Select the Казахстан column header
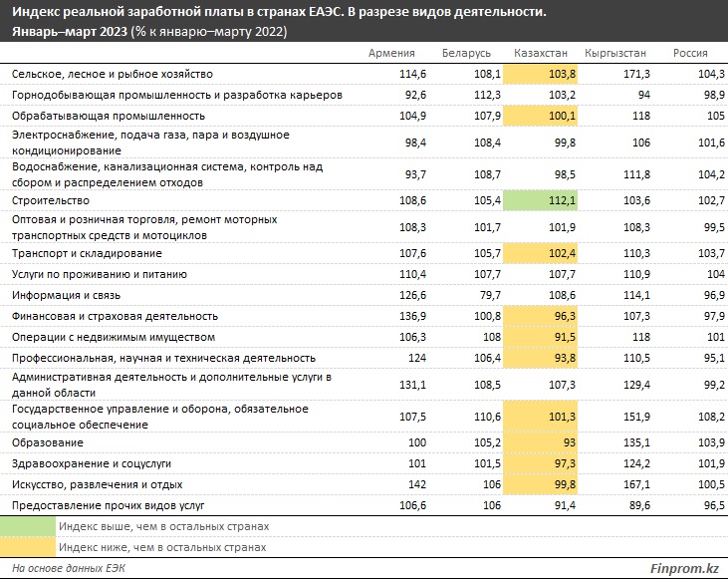This screenshot has height=579, width=728. (541, 53)
